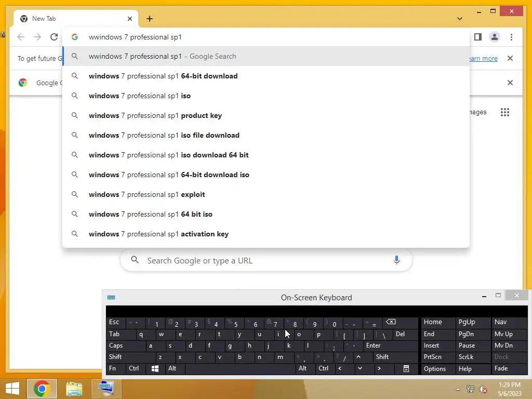Tap the Esc key on keyboard
The height and width of the screenshot is (399, 532).
116,322
